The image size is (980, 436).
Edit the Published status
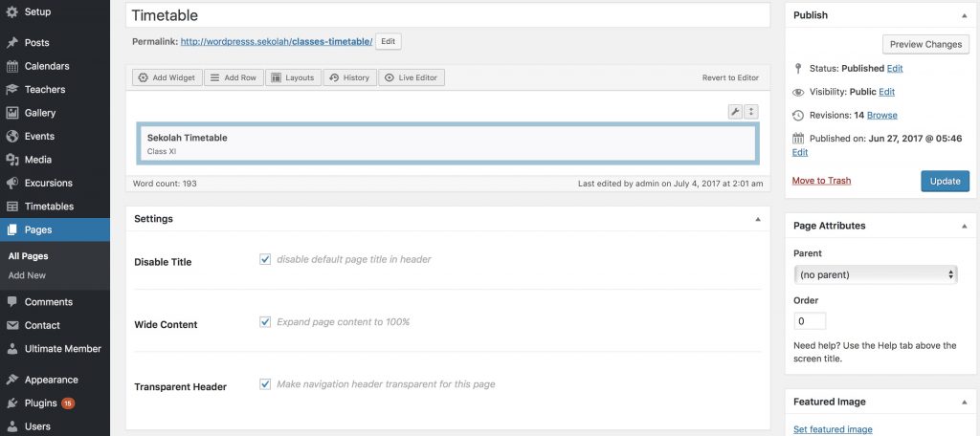[895, 69]
